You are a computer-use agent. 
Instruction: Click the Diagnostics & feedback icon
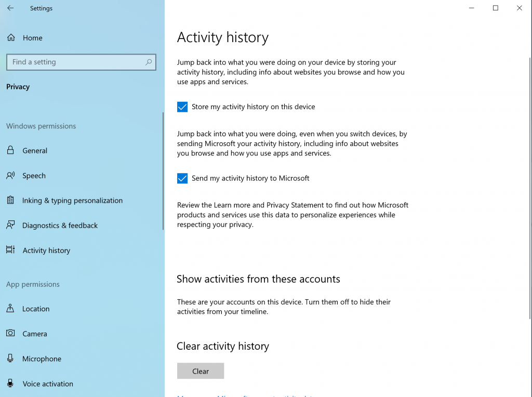(10, 225)
